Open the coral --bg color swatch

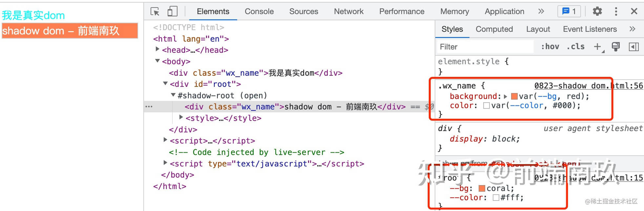pos(482,188)
